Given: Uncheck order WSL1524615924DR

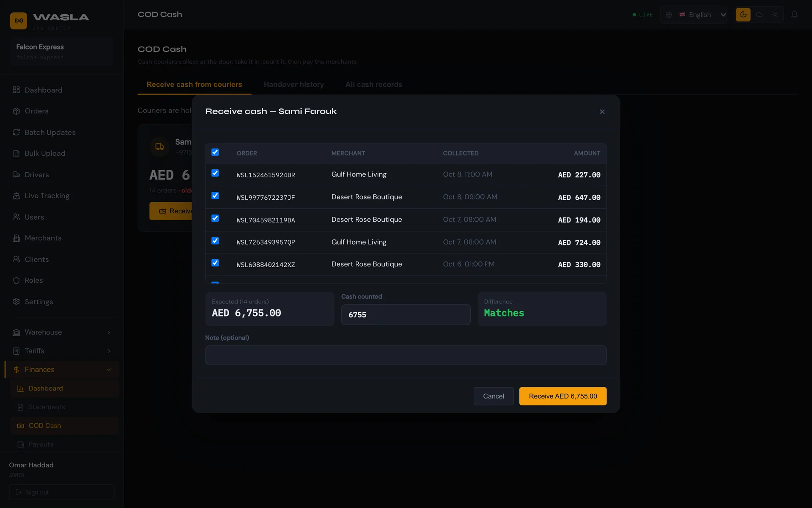Looking at the screenshot, I should point(215,173).
